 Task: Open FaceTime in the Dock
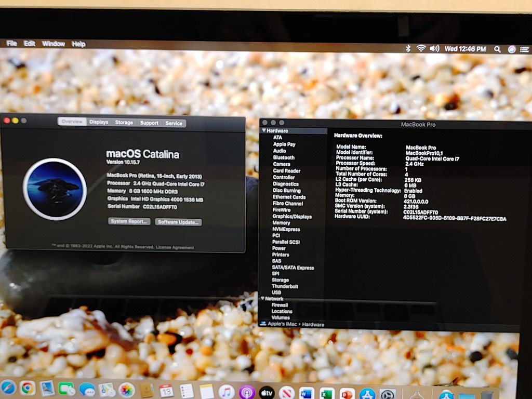[x=67, y=389]
